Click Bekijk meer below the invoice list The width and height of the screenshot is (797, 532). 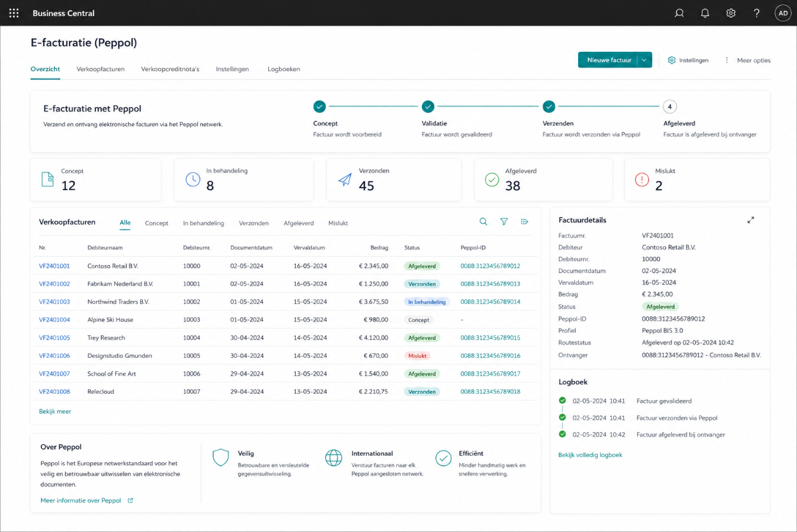tap(55, 412)
